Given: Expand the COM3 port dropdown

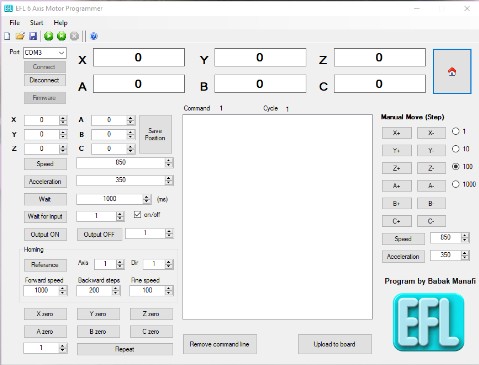Looking at the screenshot, I should (x=61, y=53).
